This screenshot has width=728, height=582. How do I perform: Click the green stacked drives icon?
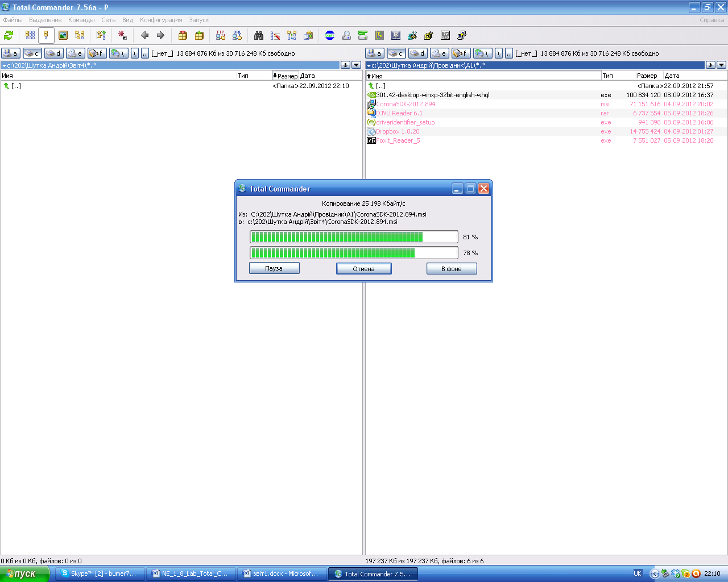pos(363,35)
